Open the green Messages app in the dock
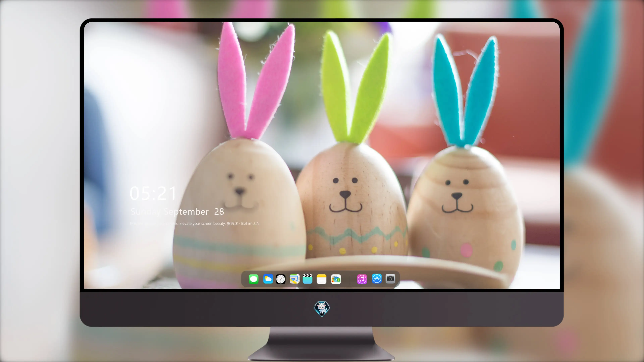 point(254,279)
